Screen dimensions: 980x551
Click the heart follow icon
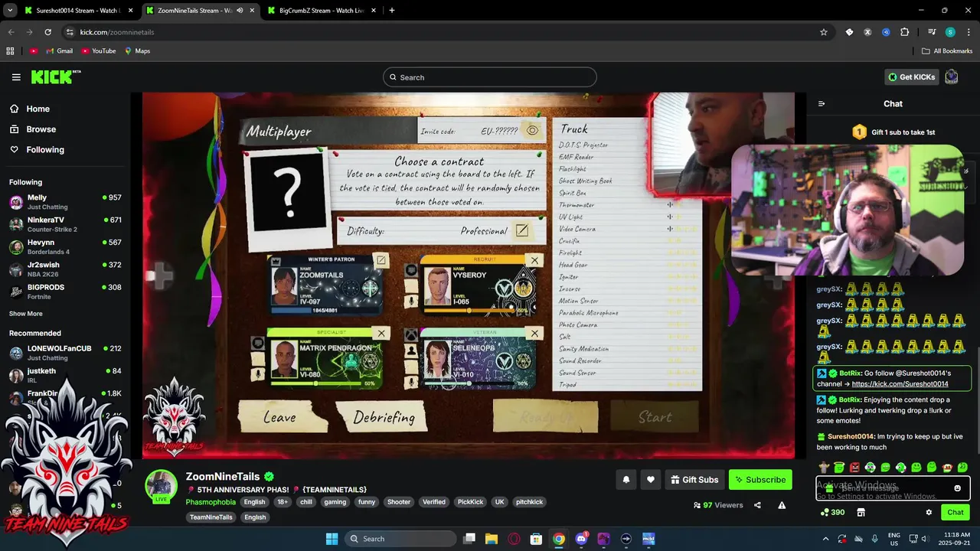click(651, 480)
